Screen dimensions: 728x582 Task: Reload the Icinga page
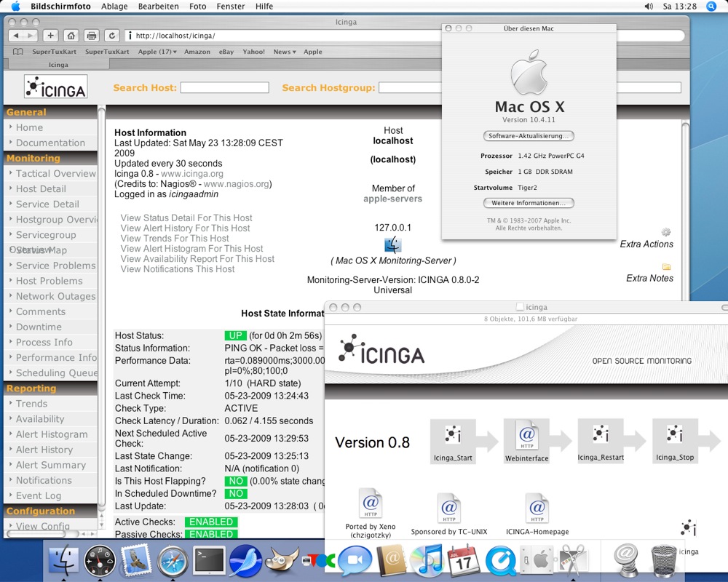coord(112,35)
